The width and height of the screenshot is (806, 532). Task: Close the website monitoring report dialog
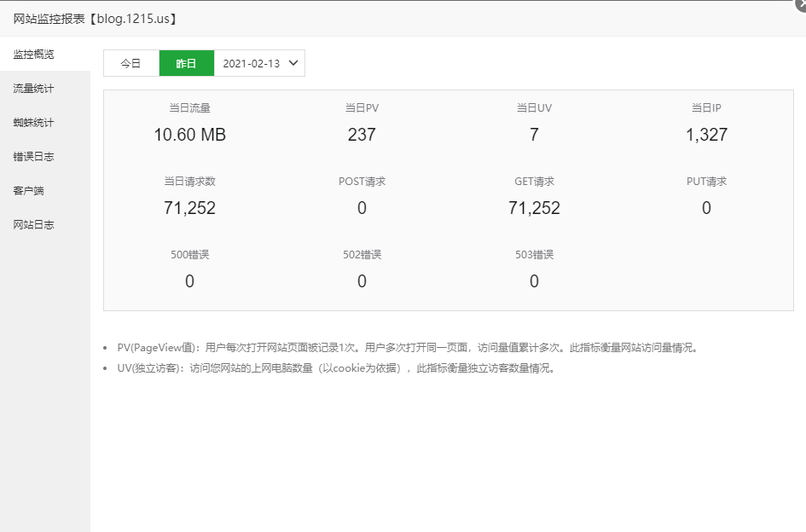point(800,3)
